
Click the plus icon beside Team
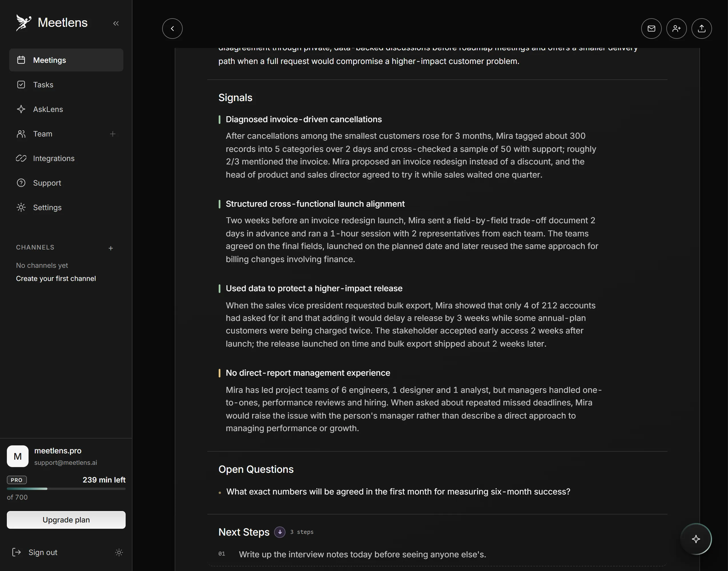(113, 134)
